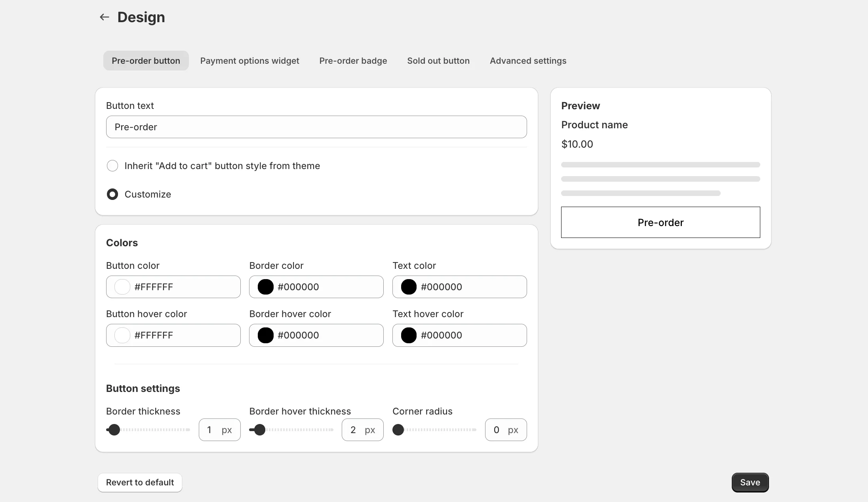Open the Pre-order badge tab
Image resolution: width=868 pixels, height=502 pixels.
tap(353, 61)
